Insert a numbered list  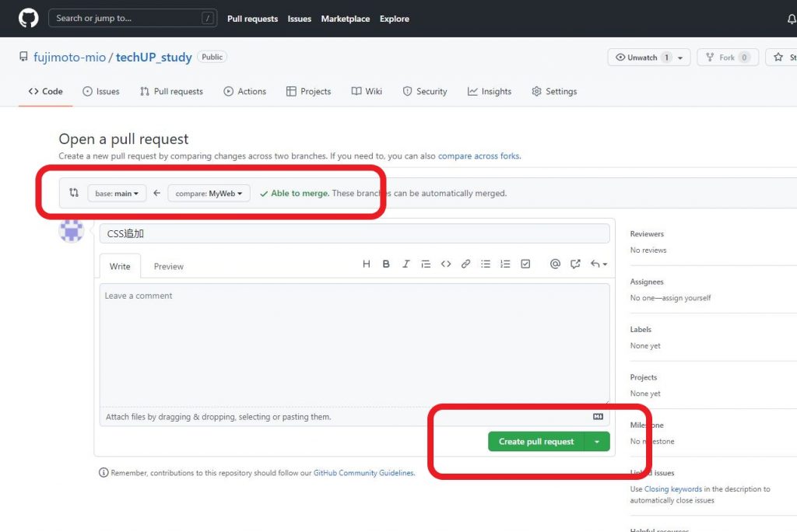pyautogui.click(x=505, y=264)
